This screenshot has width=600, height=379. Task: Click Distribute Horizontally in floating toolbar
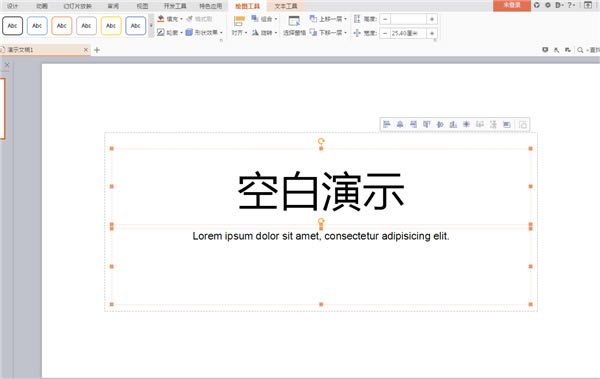[480, 124]
